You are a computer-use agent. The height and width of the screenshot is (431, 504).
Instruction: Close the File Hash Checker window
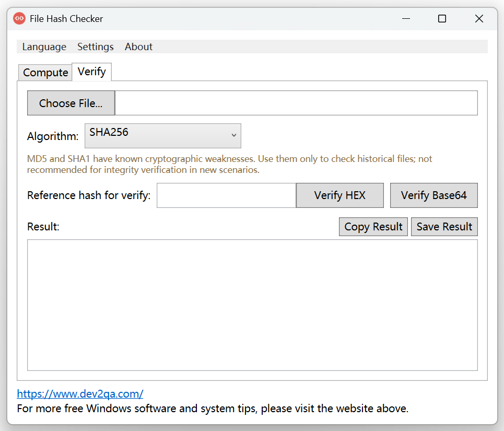coord(479,19)
